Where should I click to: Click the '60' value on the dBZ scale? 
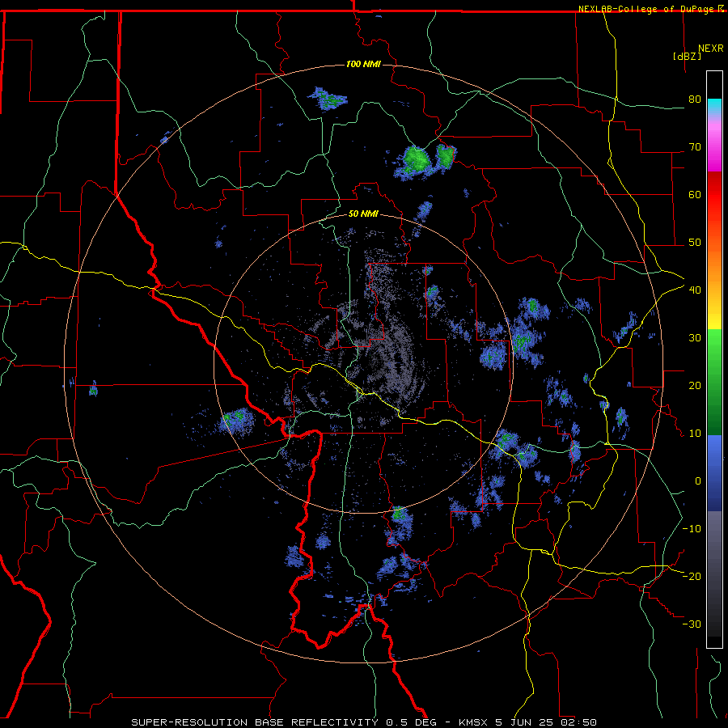click(695, 194)
